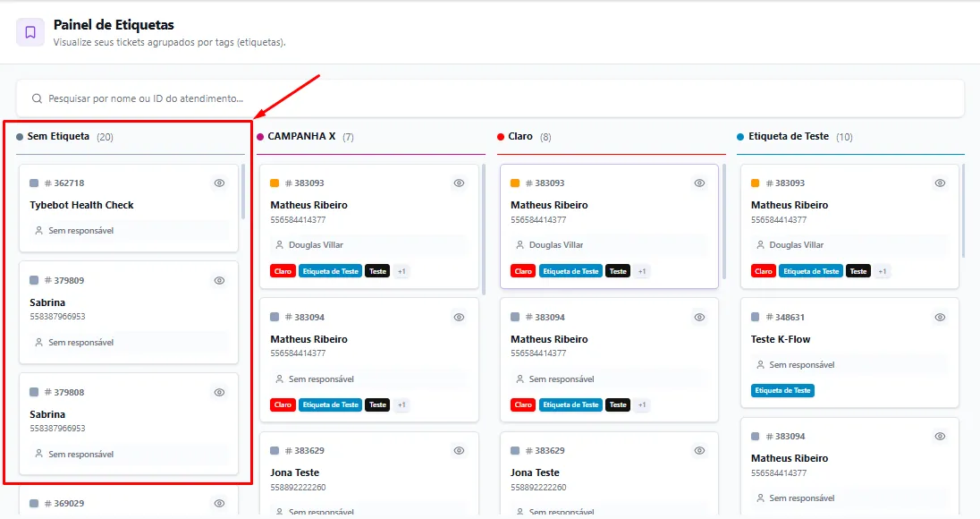Click Jona Teste name in Claro column

(x=535, y=472)
